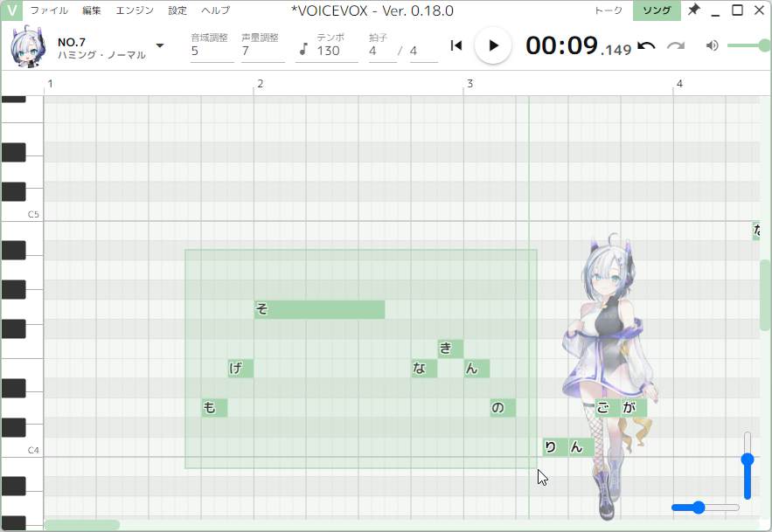Viewport: 772px width, 532px height.
Task: Start playback with the play button
Action: coord(493,45)
